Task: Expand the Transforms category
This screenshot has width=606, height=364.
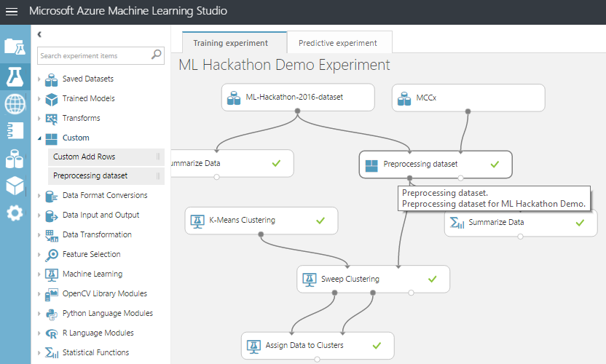Action: (x=39, y=118)
